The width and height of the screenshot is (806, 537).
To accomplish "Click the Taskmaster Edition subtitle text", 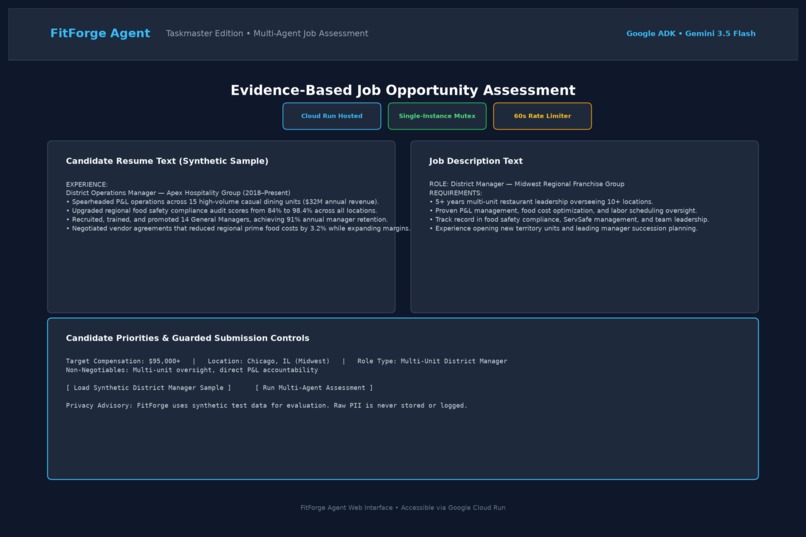I will [x=267, y=33].
